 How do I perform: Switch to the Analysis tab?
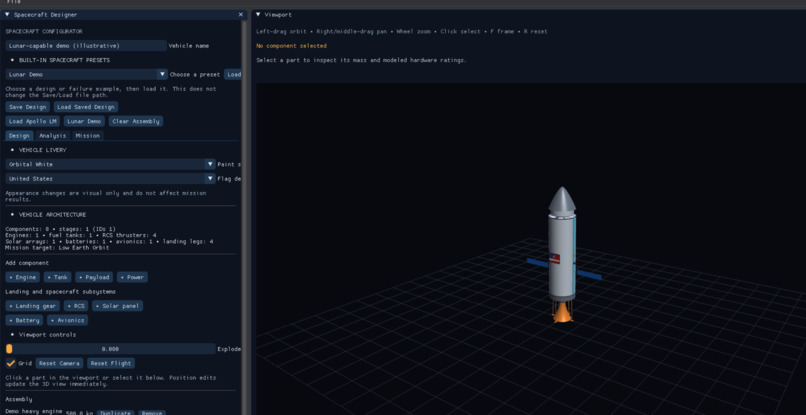pyautogui.click(x=53, y=136)
